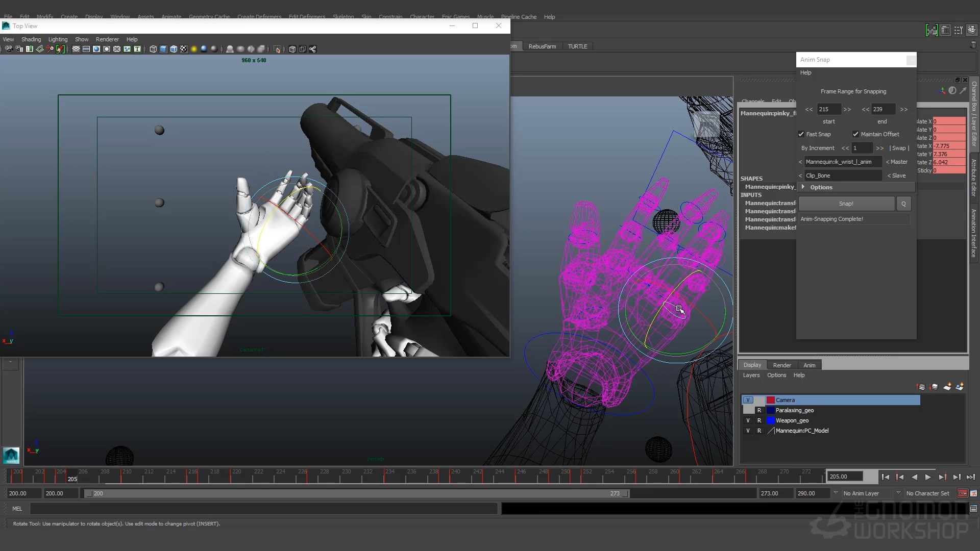This screenshot has height=551, width=980.
Task: Toggle visibility of the Weapon_geo layer
Action: (x=748, y=420)
